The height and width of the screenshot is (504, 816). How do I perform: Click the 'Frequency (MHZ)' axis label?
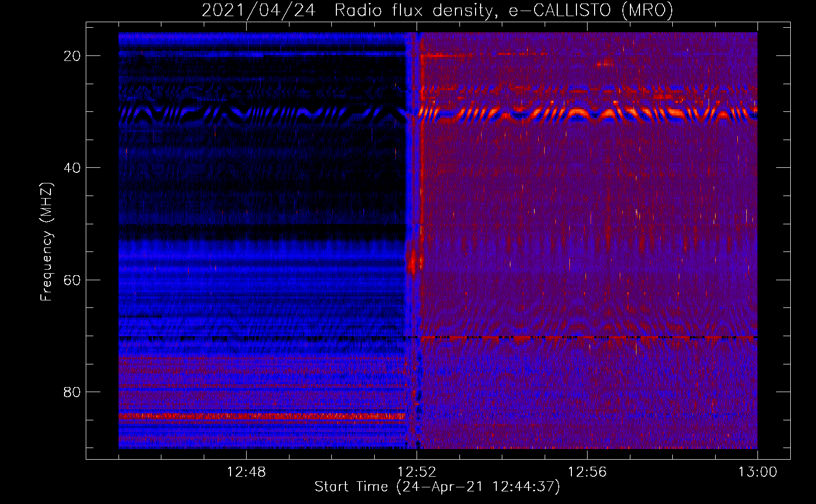46,242
